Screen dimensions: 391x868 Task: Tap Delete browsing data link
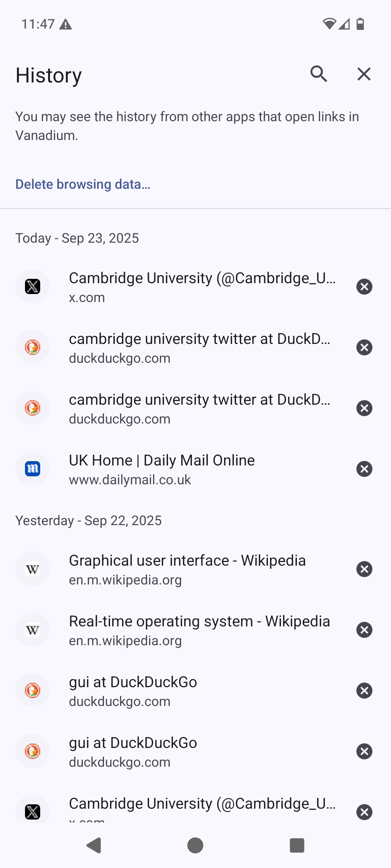pos(83,184)
